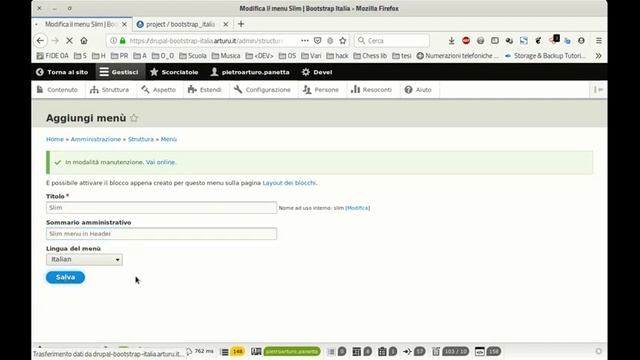Viewport: 640px width, 360px height.
Task: Open the Estendi admin section
Action: coord(204,89)
